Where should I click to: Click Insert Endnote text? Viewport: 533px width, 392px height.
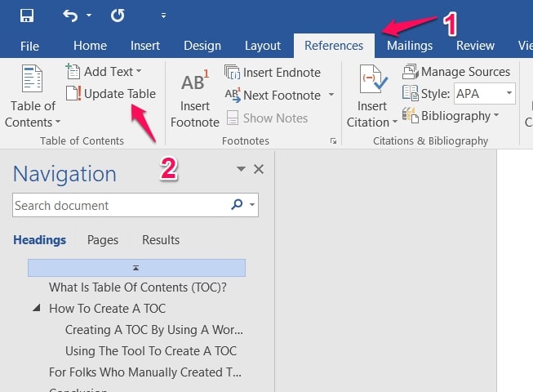pyautogui.click(x=282, y=73)
